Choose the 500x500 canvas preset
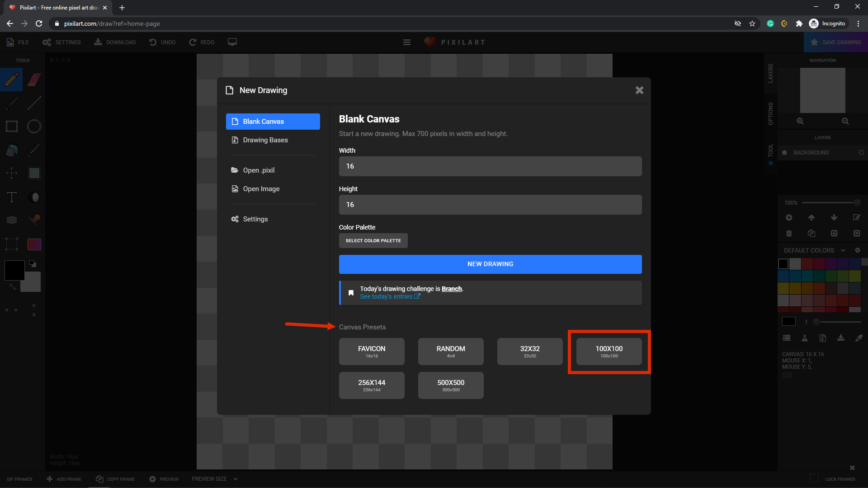Viewport: 868px width, 488px height. click(451, 385)
